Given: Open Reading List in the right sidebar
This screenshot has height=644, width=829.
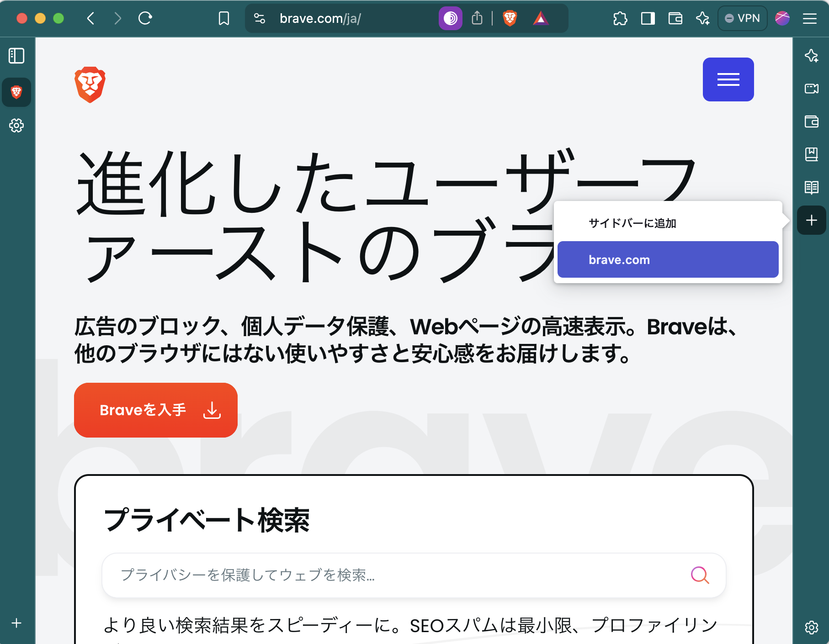Looking at the screenshot, I should point(812,187).
